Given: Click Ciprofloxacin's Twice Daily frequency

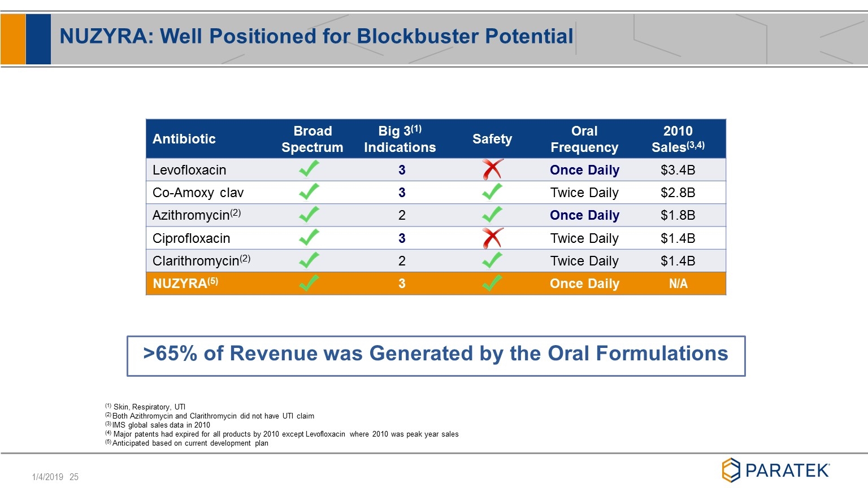Looking at the screenshot, I should click(x=584, y=238).
